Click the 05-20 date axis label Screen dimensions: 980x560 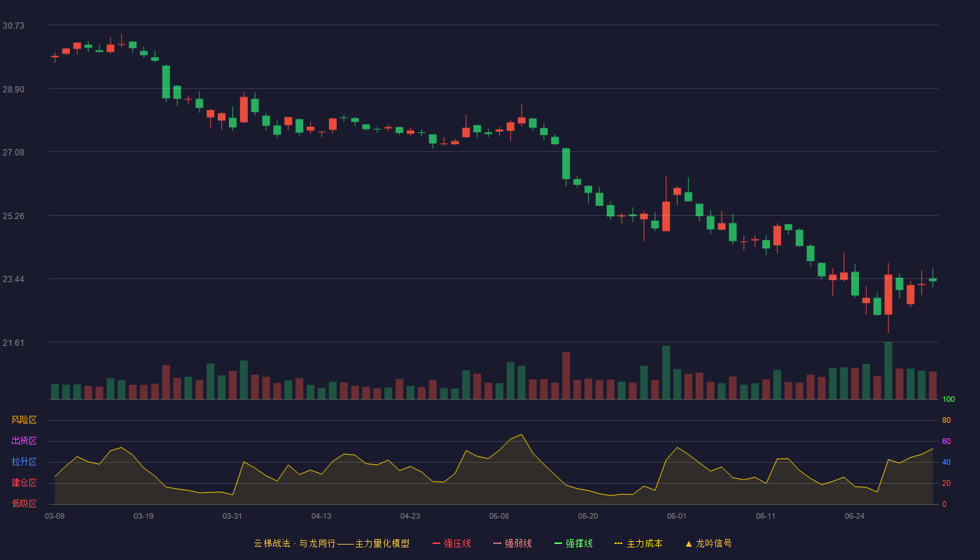point(588,516)
